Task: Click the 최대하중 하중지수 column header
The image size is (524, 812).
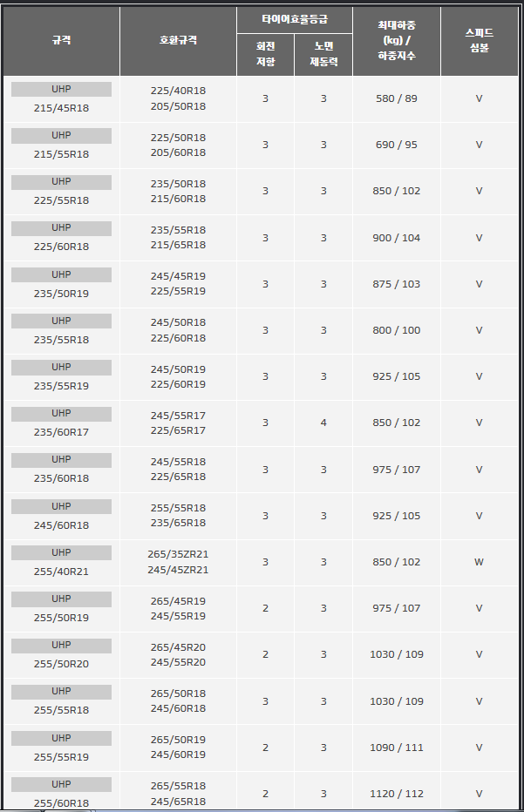Action: click(397, 41)
